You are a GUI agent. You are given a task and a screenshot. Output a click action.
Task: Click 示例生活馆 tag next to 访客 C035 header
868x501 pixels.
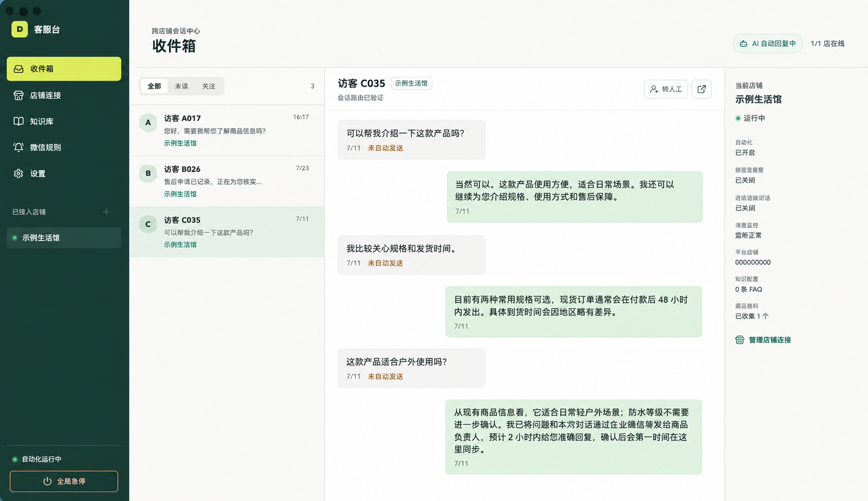(x=411, y=84)
